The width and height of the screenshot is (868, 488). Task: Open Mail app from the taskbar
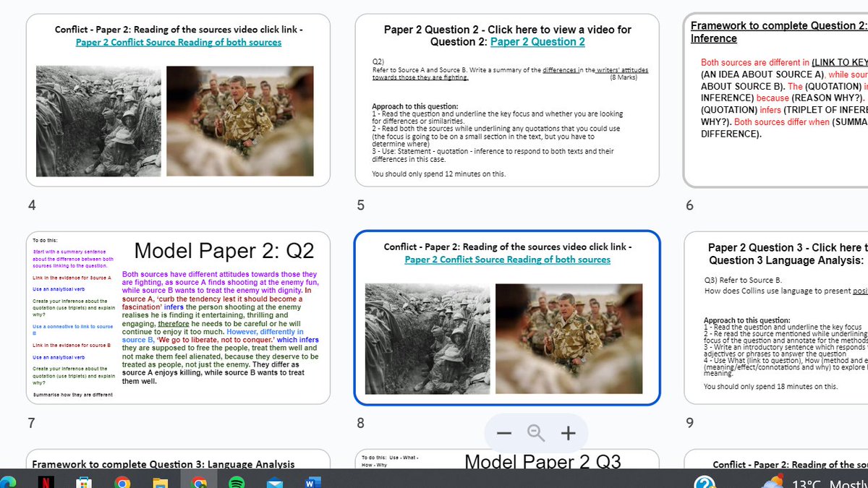276,482
